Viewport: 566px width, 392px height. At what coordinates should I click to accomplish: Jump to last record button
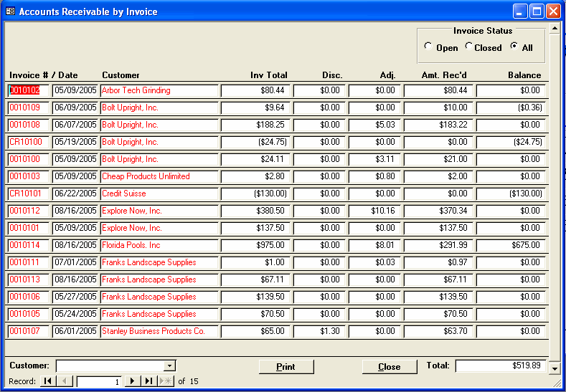(149, 381)
